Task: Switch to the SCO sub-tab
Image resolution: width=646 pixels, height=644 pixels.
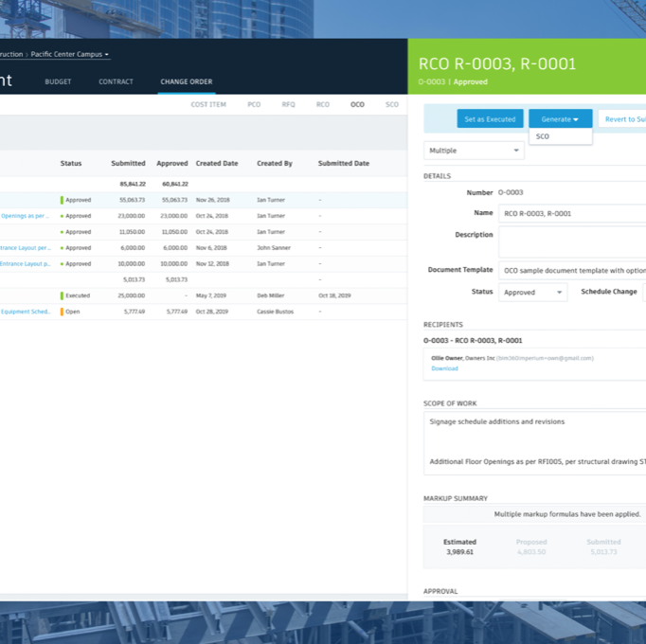Action: (x=392, y=105)
